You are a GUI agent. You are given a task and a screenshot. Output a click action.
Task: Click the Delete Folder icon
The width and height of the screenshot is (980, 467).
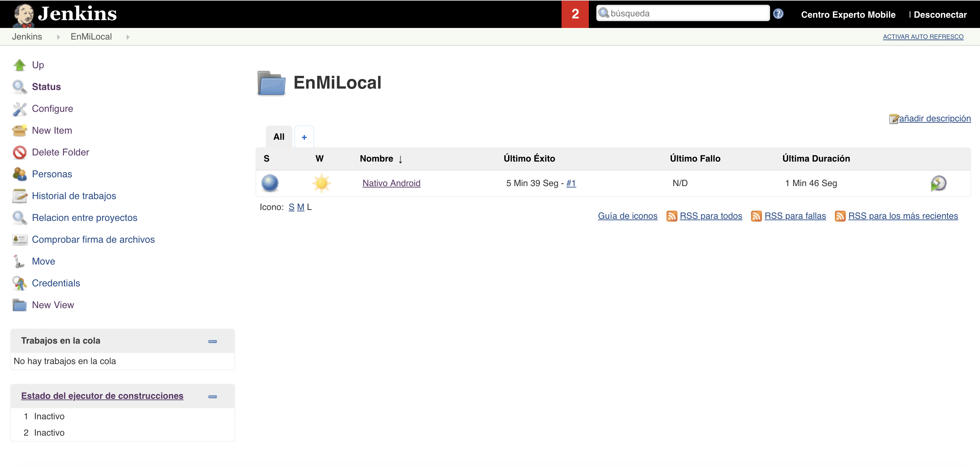point(20,152)
